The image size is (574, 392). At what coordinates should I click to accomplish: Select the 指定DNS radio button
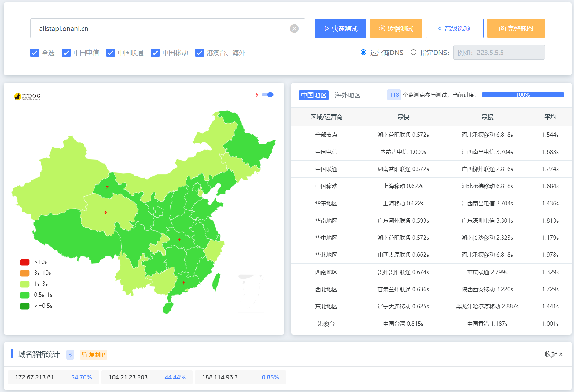(414, 52)
